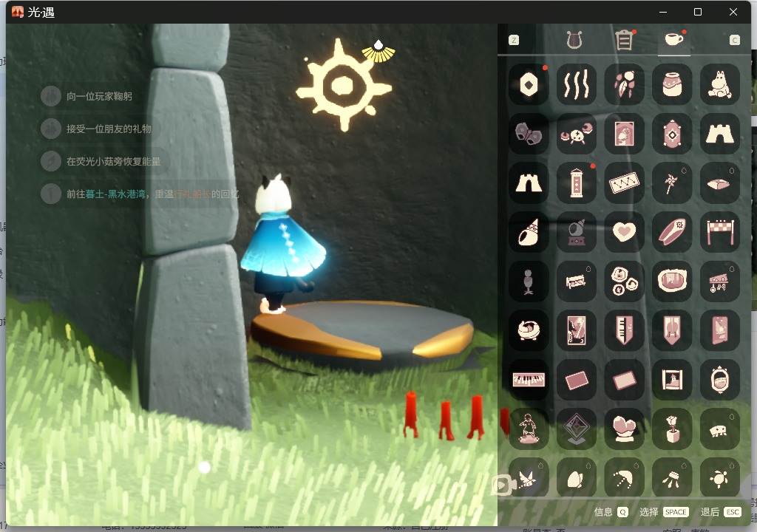Click the C next-tab key hint
Image resolution: width=757 pixels, height=532 pixels.
[734, 40]
